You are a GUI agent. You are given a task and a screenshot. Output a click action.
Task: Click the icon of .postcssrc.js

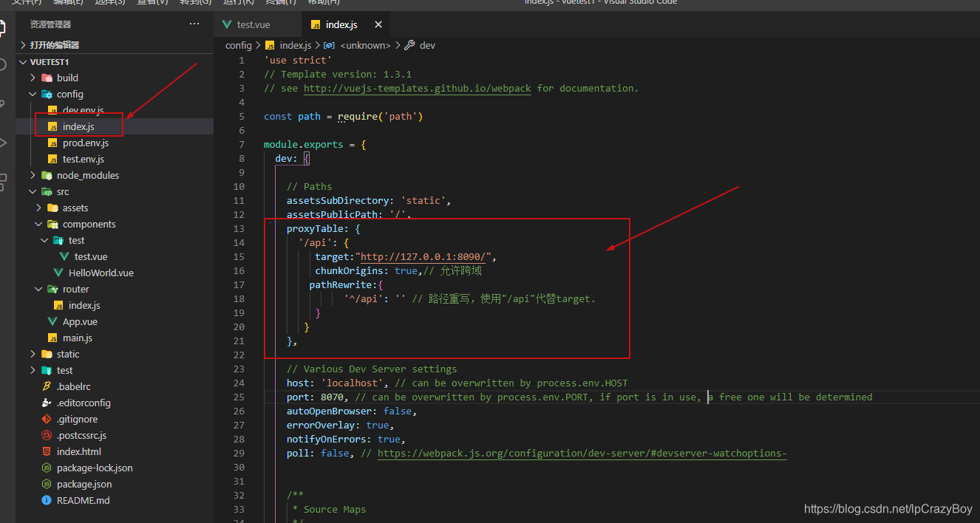[47, 435]
